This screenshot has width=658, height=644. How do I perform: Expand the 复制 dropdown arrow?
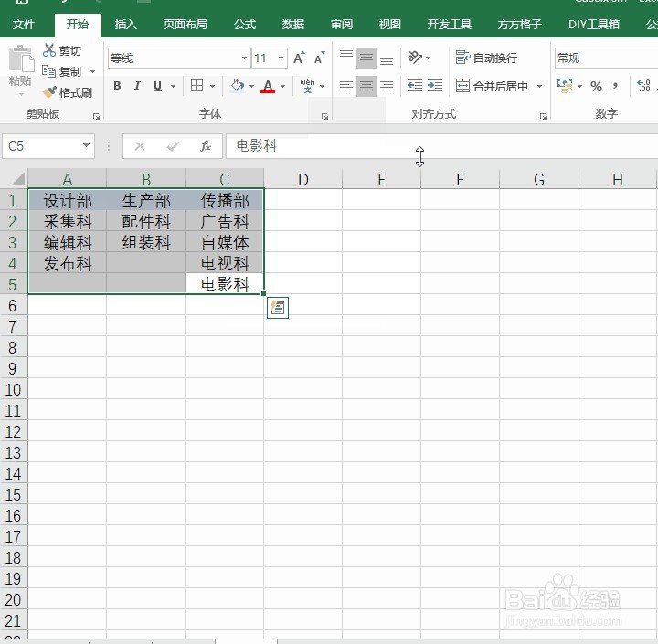[x=92, y=72]
